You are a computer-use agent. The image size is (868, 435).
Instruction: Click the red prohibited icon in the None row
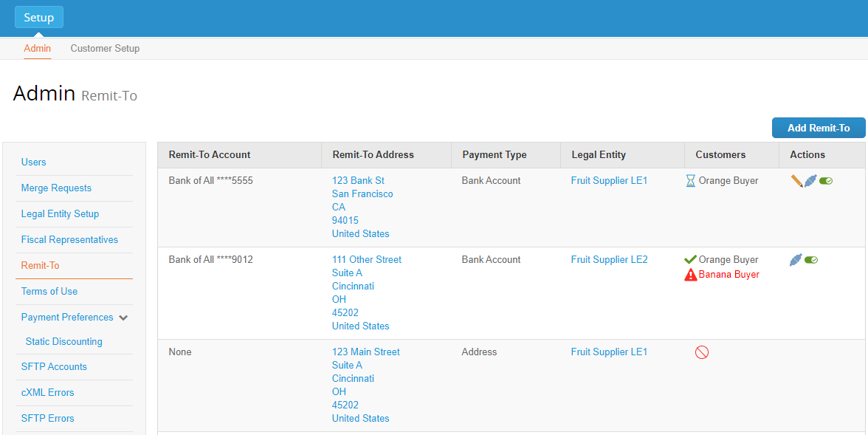(x=702, y=352)
